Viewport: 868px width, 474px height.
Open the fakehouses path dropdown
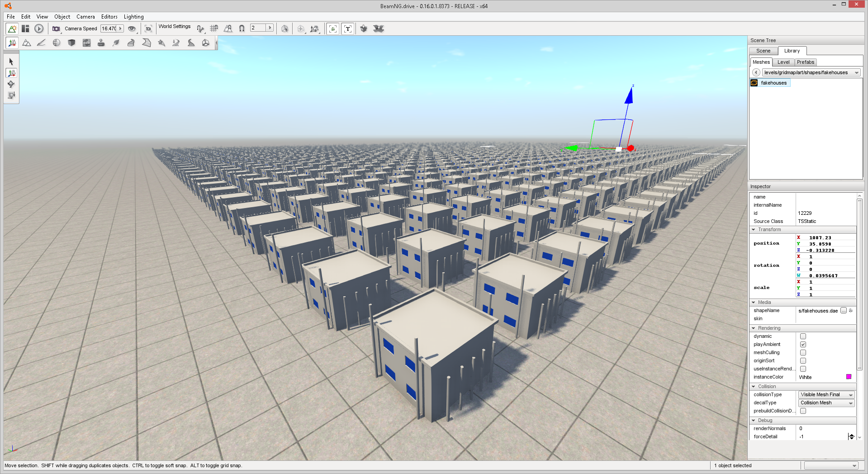[x=811, y=72]
